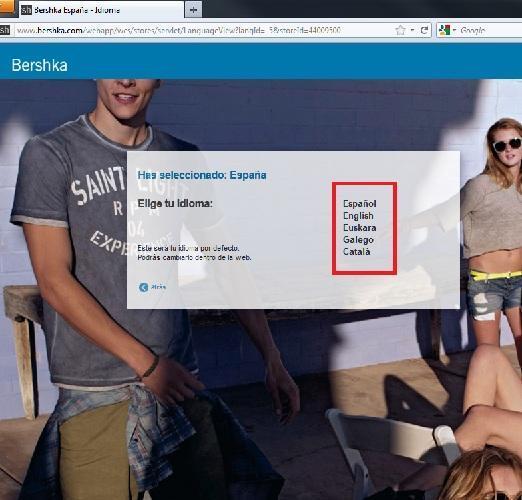Viewport: 522px width, 500px height.
Task: Pick Euskara from language list
Action: (360, 228)
